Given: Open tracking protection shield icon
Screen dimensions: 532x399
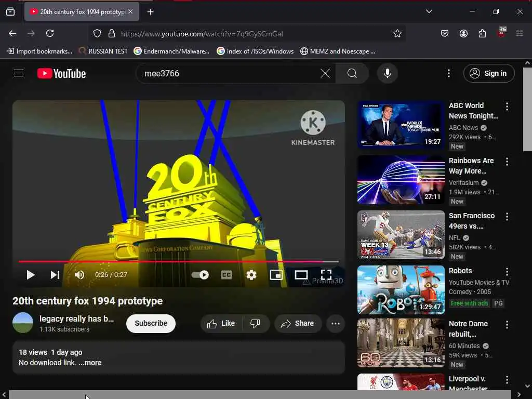Looking at the screenshot, I should 97,34.
